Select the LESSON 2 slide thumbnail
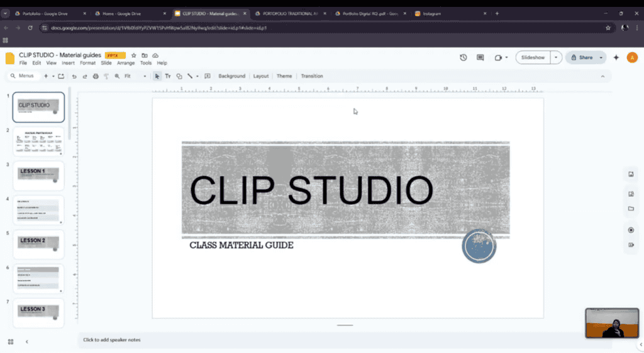This screenshot has width=644, height=353. coord(38,245)
